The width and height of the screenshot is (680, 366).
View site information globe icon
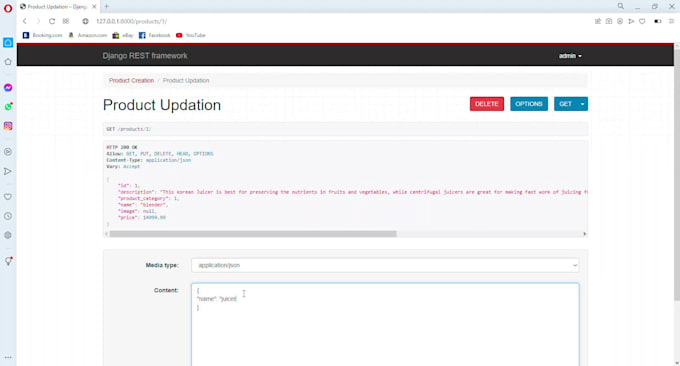(85, 21)
